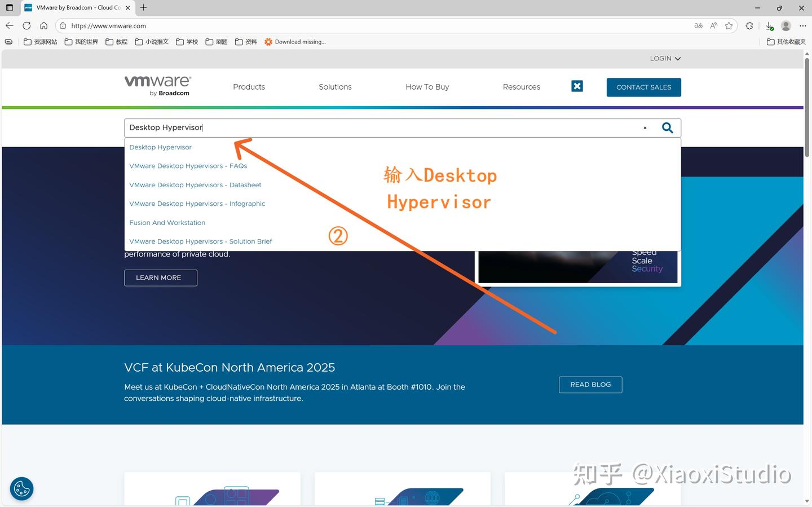This screenshot has height=507, width=812.
Task: Open the How To Buy menu
Action: [x=427, y=87]
